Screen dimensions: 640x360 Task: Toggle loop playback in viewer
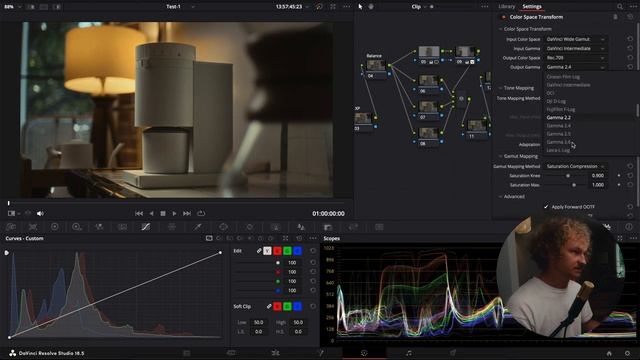(x=201, y=213)
